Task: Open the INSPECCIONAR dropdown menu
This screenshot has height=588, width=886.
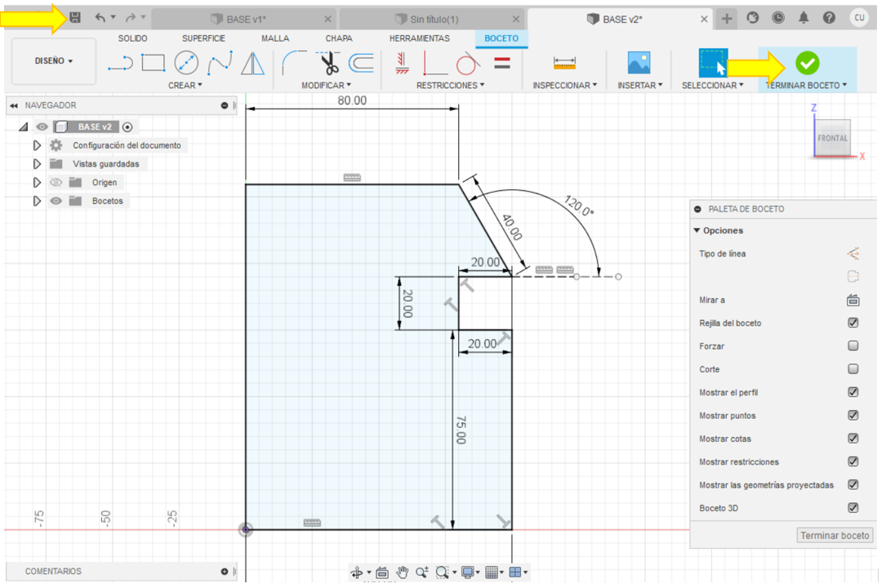Action: click(564, 85)
